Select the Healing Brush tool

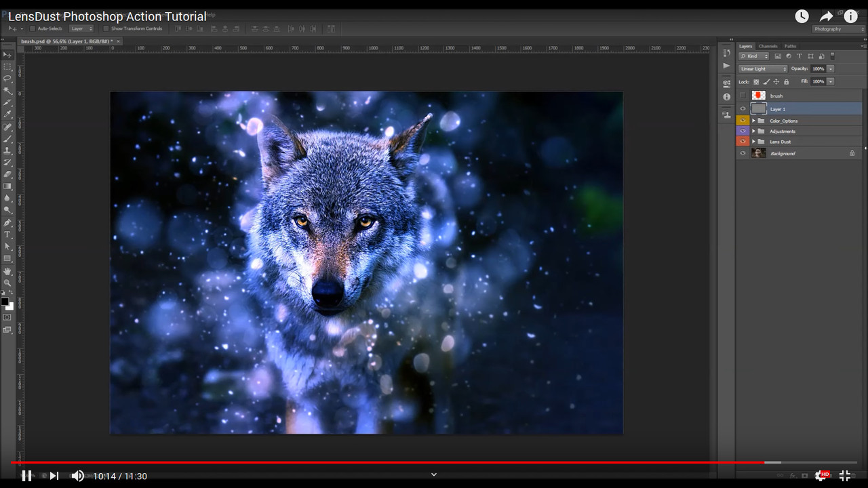coord(7,127)
